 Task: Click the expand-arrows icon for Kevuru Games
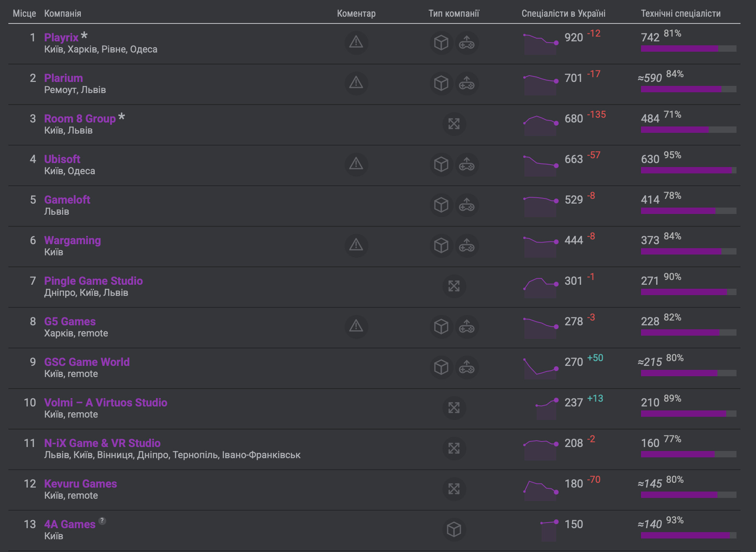coord(454,489)
